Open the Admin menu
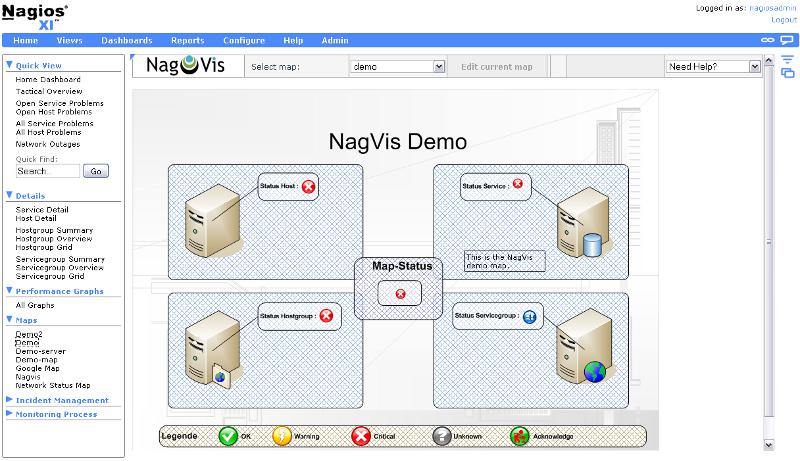This screenshot has height=461, width=800. click(x=335, y=40)
